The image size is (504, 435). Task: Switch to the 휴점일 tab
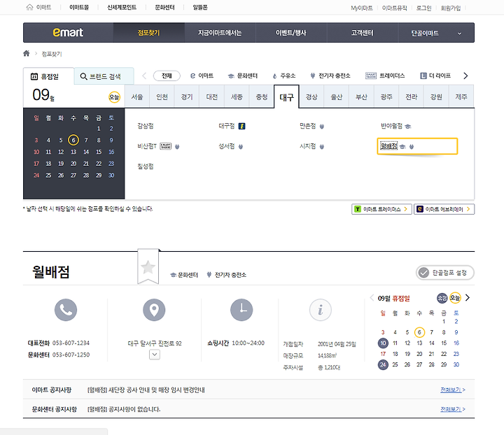pos(48,76)
